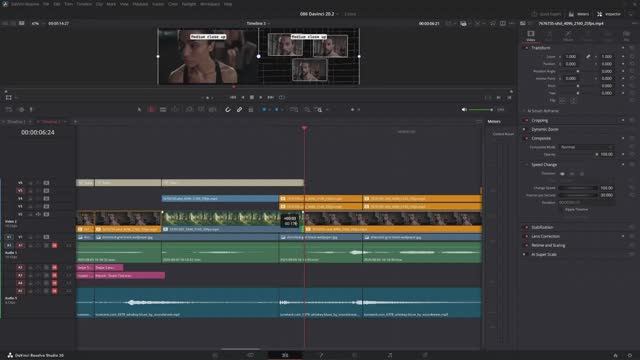The image size is (640, 360).
Task: Open the Inspector panel button
Action: click(x=609, y=14)
